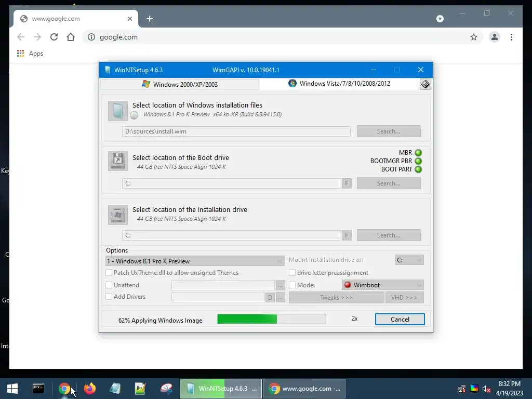The image size is (532, 399).
Task: Go forward in the Chrome browser
Action: point(37,37)
